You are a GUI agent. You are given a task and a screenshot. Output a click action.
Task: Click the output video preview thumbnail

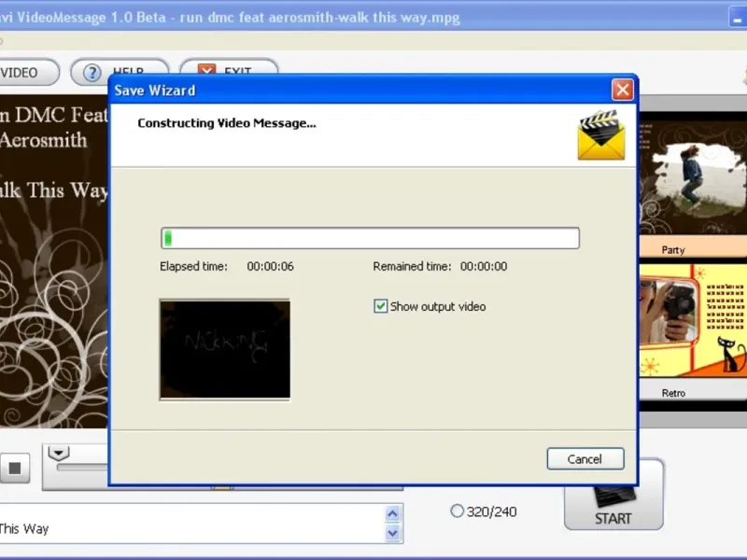[x=225, y=349]
